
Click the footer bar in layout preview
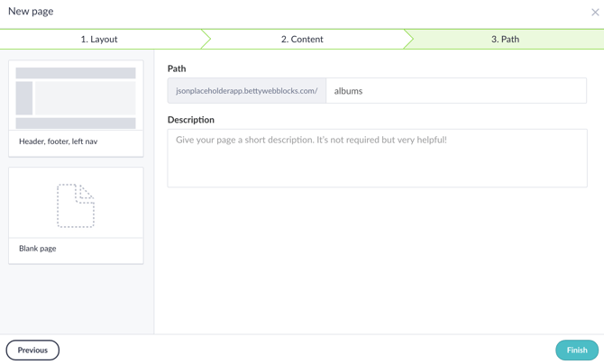coord(76,123)
